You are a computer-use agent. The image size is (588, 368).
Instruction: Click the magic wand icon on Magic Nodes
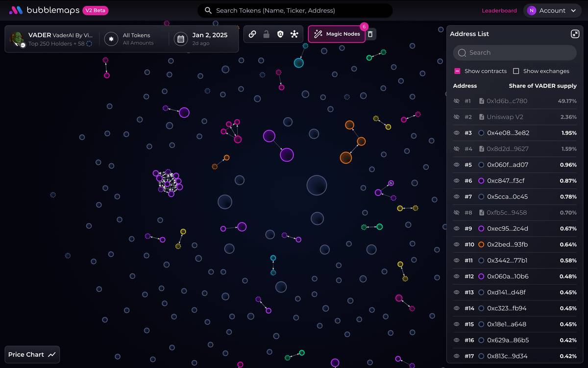point(318,34)
